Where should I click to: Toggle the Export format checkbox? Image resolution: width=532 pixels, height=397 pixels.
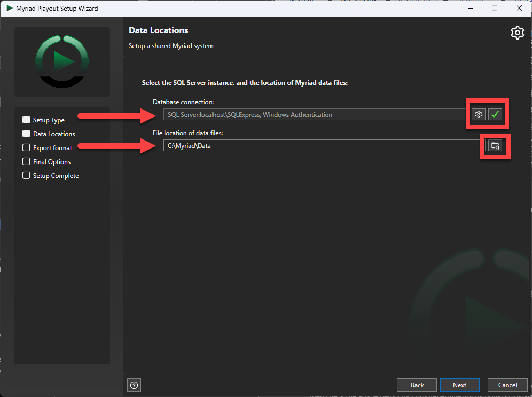point(26,147)
